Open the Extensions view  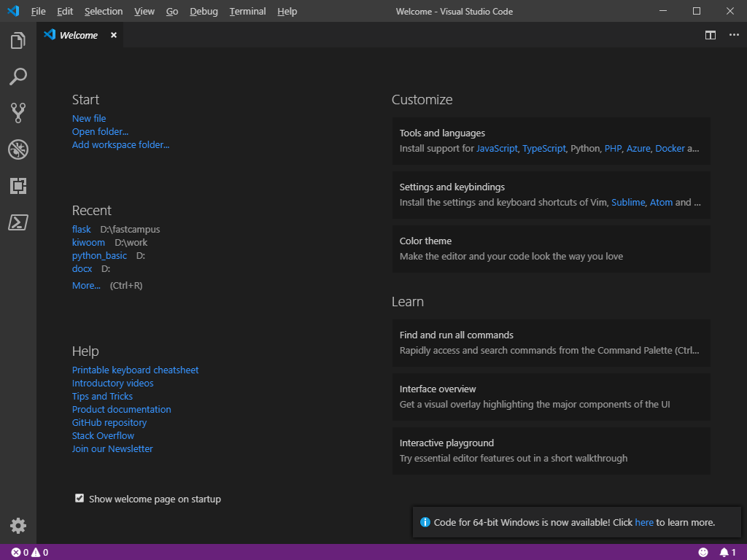coord(18,186)
